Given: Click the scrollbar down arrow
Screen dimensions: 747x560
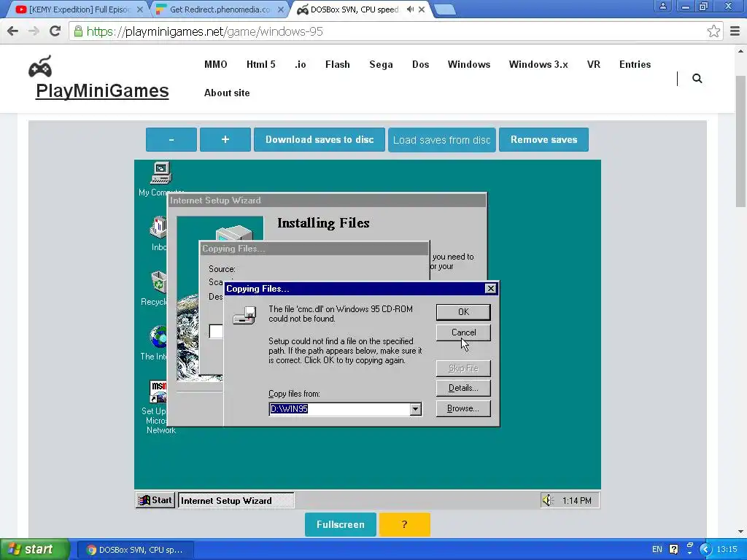Looking at the screenshot, I should coord(740,532).
